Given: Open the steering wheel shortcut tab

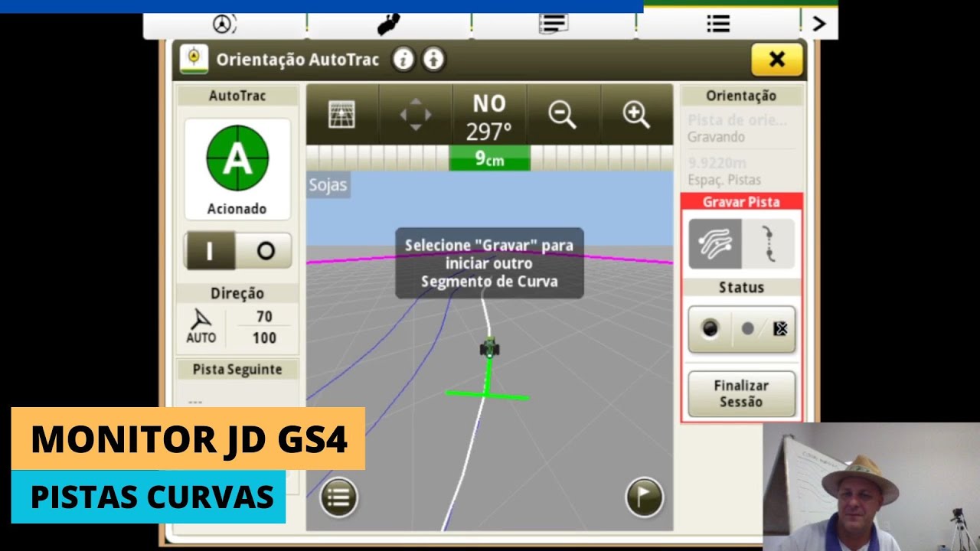Looking at the screenshot, I should (224, 24).
